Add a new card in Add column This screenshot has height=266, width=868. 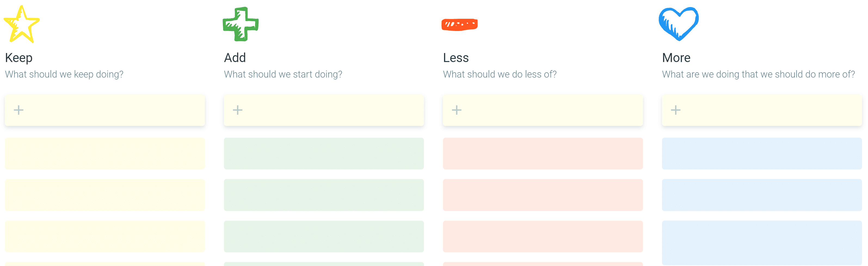click(324, 110)
